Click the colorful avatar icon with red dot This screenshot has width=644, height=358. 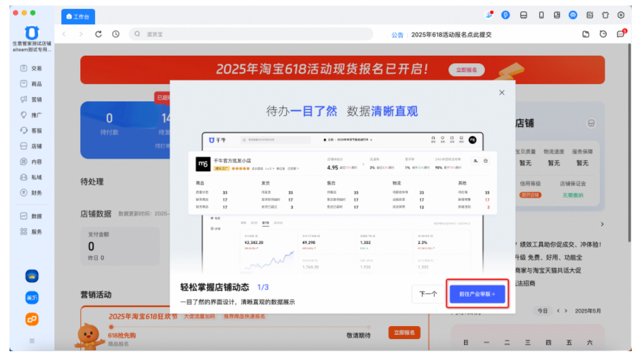(x=488, y=15)
